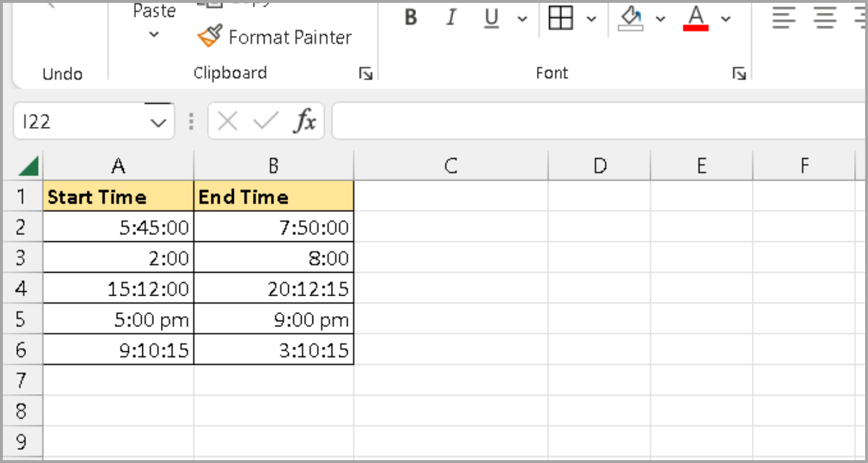Confirm entry with the checkmark icon
The height and width of the screenshot is (463, 868).
[265, 121]
